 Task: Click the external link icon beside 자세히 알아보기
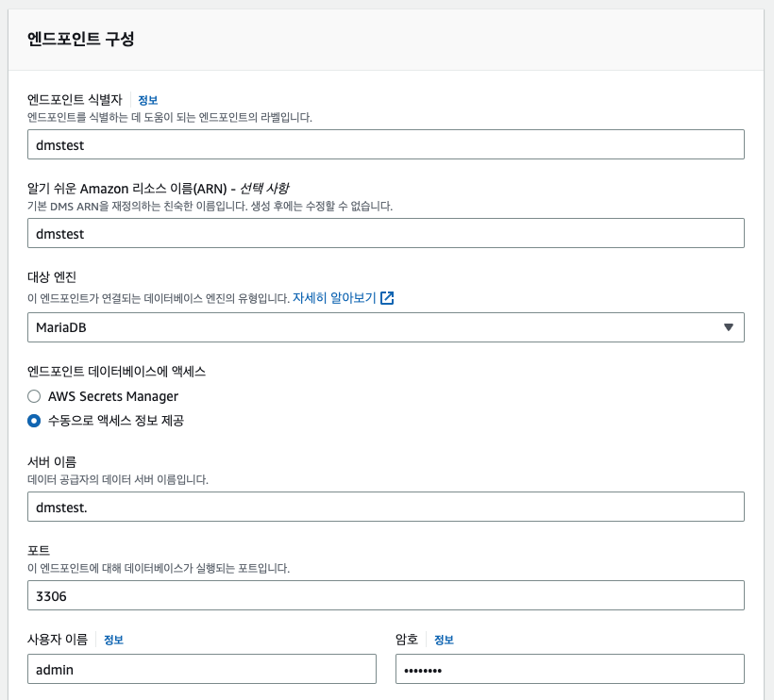pyautogui.click(x=387, y=298)
